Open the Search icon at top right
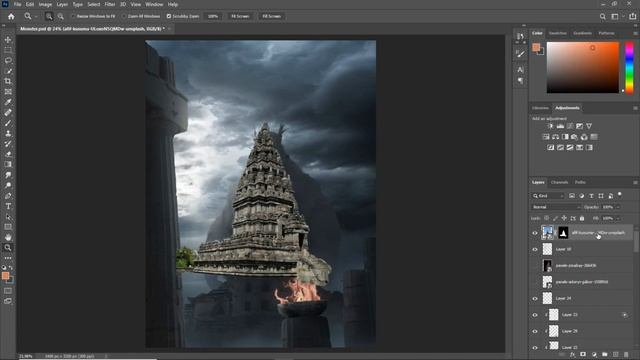The width and height of the screenshot is (640, 360). pyautogui.click(x=602, y=16)
